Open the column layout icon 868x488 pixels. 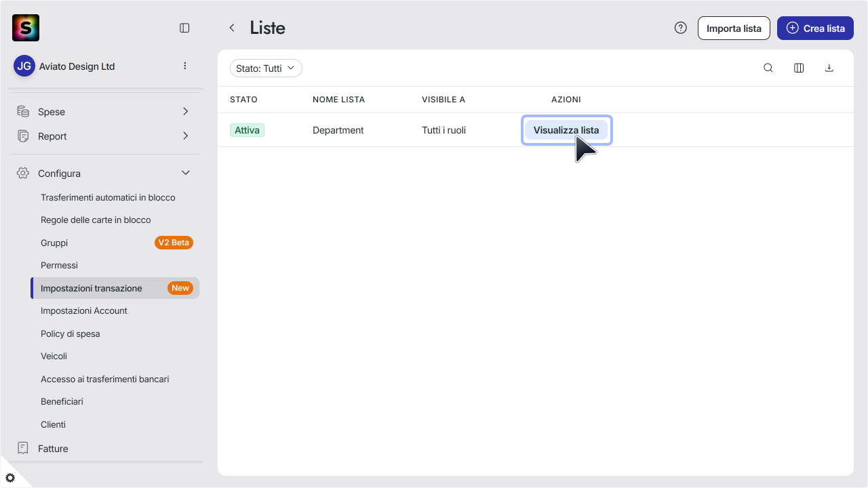[799, 68]
